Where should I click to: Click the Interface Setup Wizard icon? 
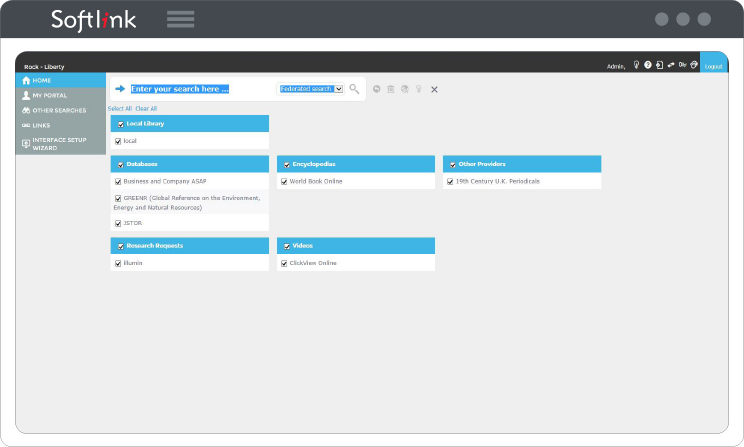click(26, 143)
